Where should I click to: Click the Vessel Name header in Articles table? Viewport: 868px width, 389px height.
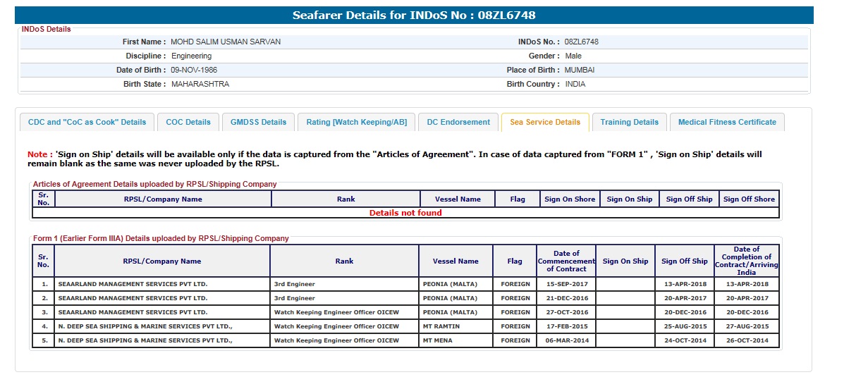[458, 199]
